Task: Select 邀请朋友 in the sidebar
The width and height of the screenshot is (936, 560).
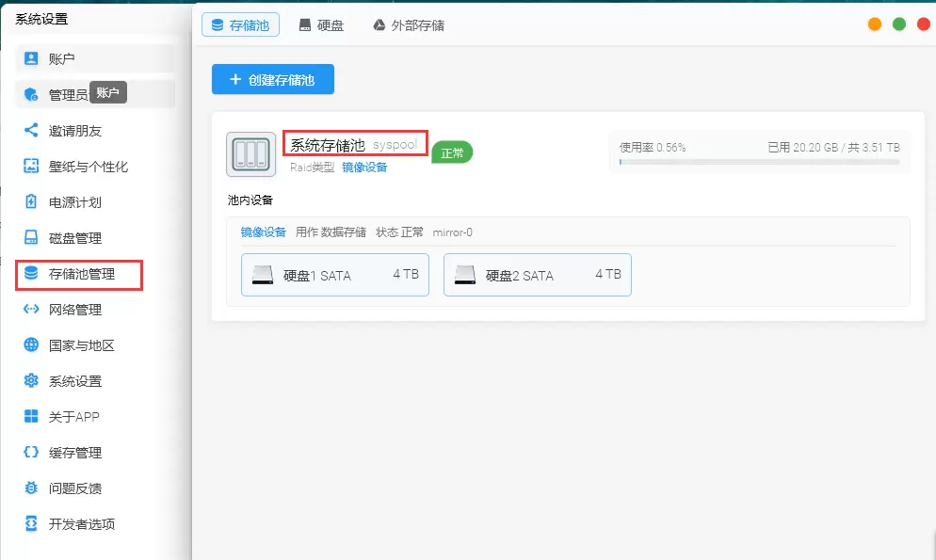Action: tap(95, 130)
